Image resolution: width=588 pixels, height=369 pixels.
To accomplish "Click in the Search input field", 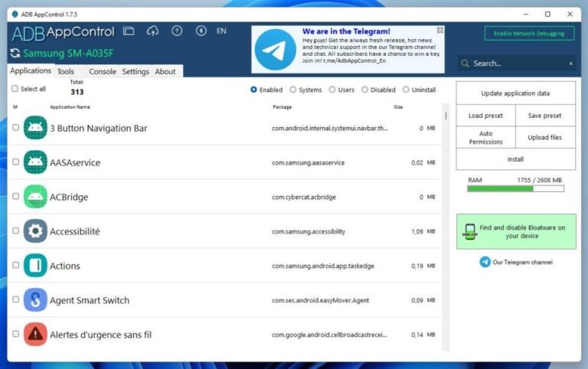I will pos(518,64).
